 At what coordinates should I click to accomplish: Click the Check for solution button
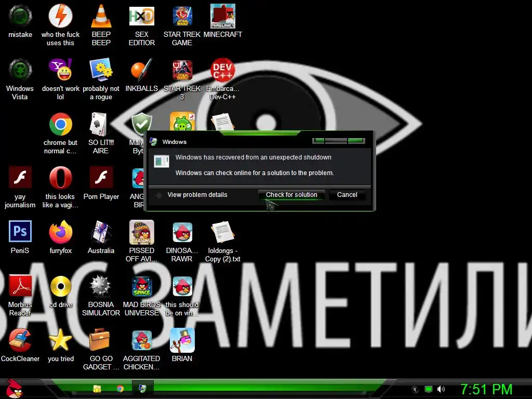coord(291,195)
